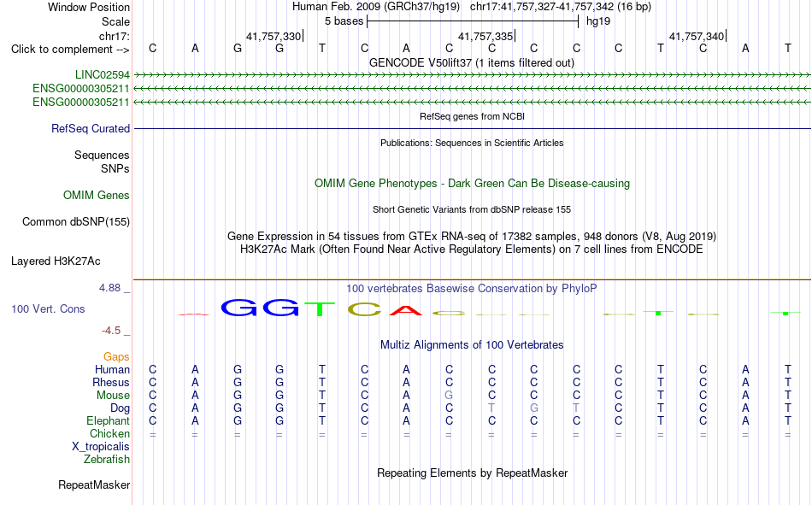Open 'Repeating Elements by RepeatMasker' title
812x505 pixels.
tap(473, 473)
